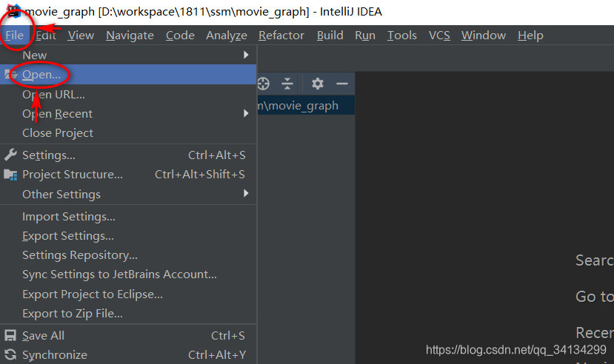Open the Analyze menu
The height and width of the screenshot is (364, 614).
click(227, 36)
